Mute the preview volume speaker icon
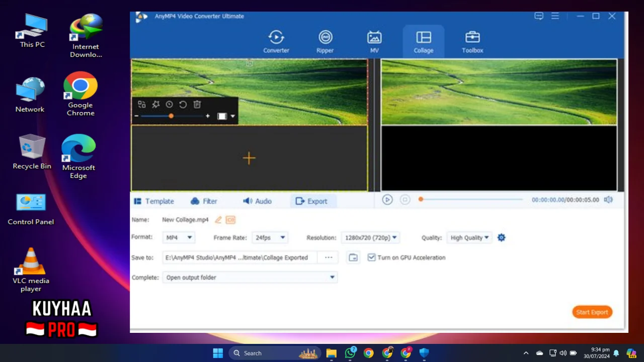This screenshot has width=644, height=362. [608, 200]
